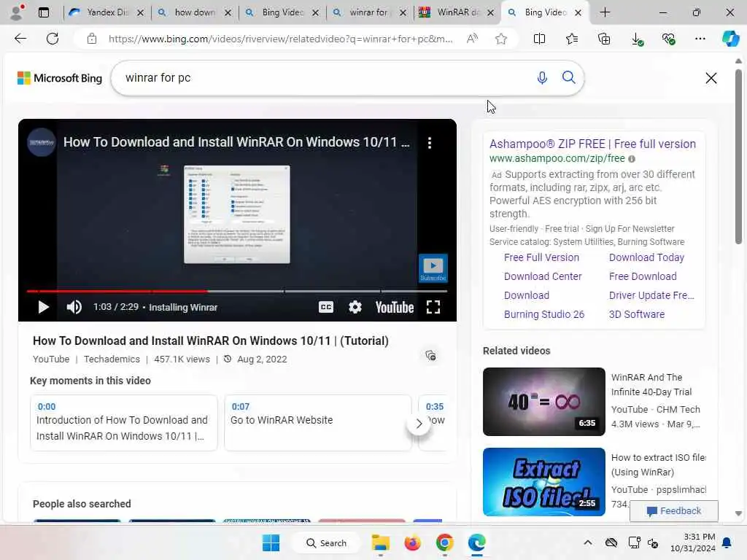Open Ashampoo ZIP FREE ad title
This screenshot has width=747, height=560.
point(592,144)
